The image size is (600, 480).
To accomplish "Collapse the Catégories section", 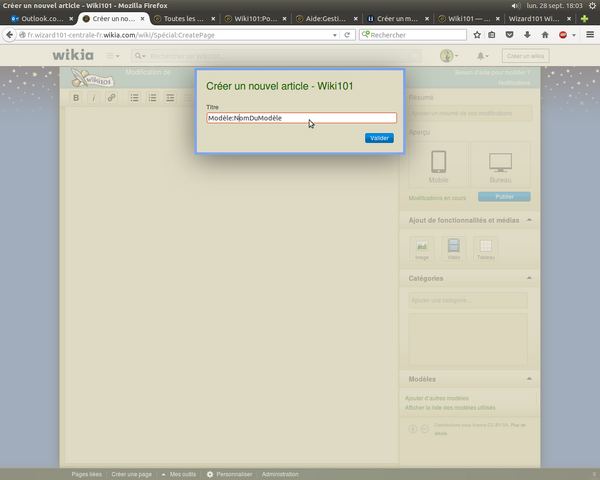I will tap(529, 278).
